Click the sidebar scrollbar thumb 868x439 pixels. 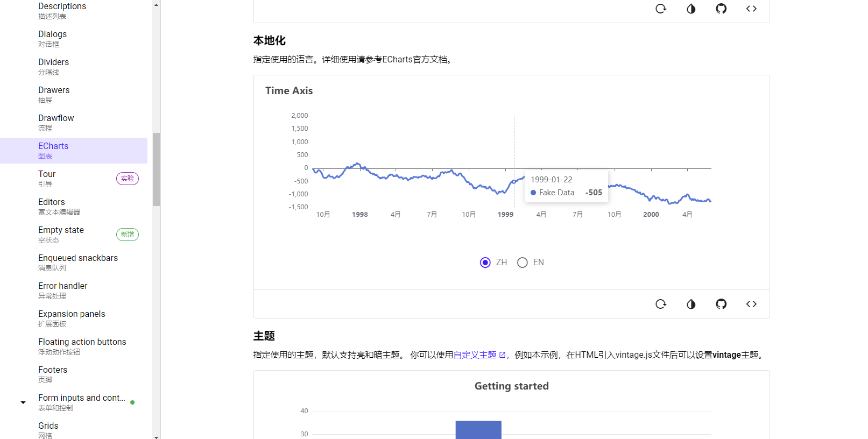tap(156, 169)
